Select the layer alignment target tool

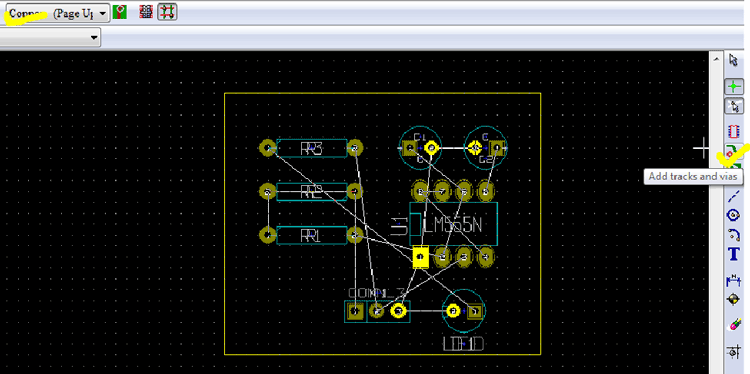point(734,300)
